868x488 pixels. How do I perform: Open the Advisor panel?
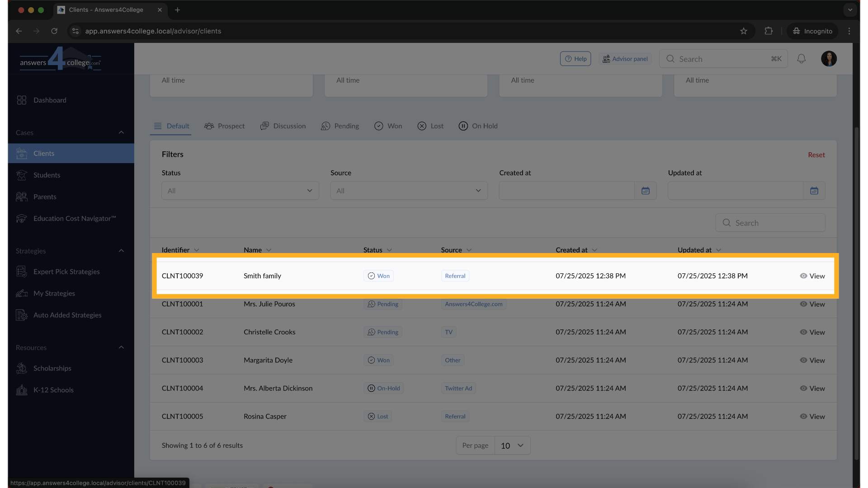pyautogui.click(x=625, y=58)
